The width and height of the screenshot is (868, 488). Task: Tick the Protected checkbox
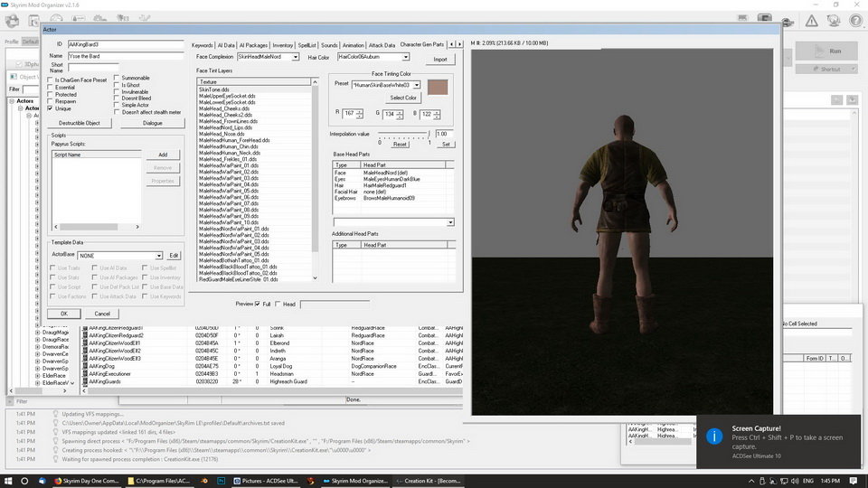point(51,95)
